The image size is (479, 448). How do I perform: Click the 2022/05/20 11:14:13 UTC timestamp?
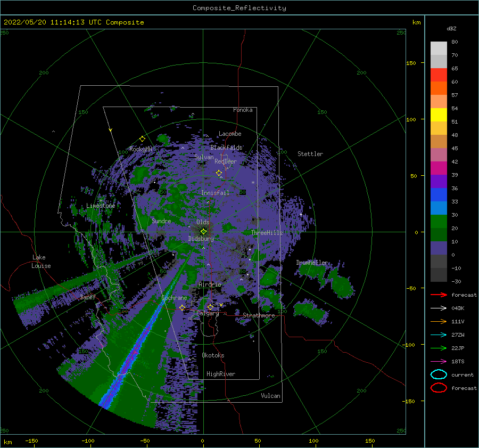(52, 22)
